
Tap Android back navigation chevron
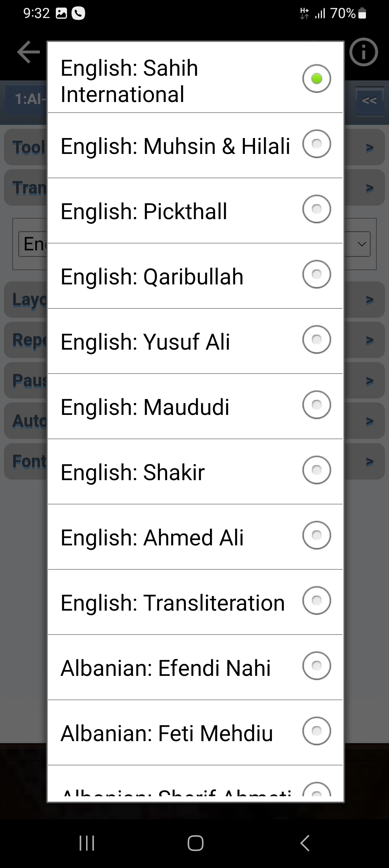pyautogui.click(x=305, y=843)
